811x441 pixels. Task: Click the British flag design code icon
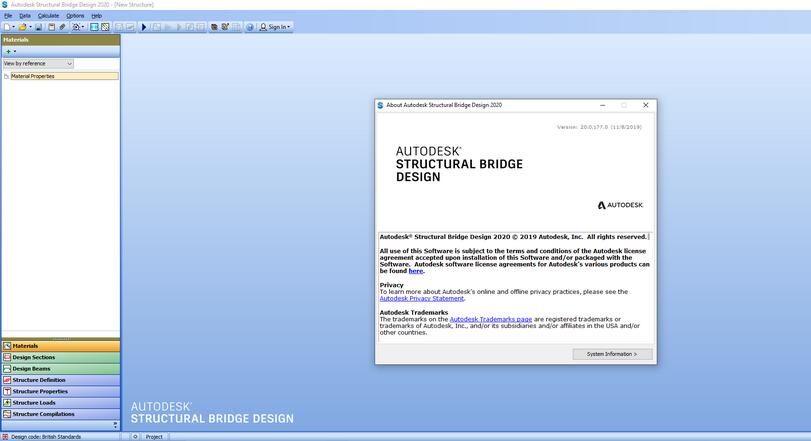tap(5, 437)
